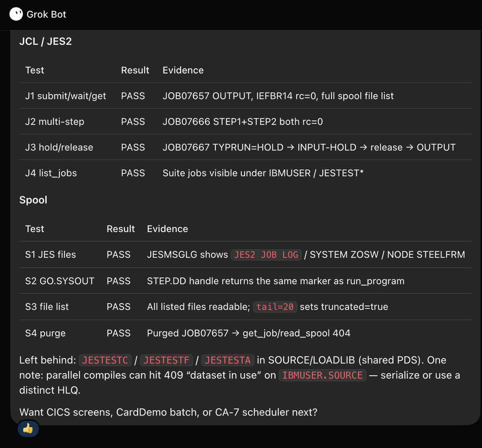Click the Spool table Result column header
482x448 pixels.
pos(120,229)
